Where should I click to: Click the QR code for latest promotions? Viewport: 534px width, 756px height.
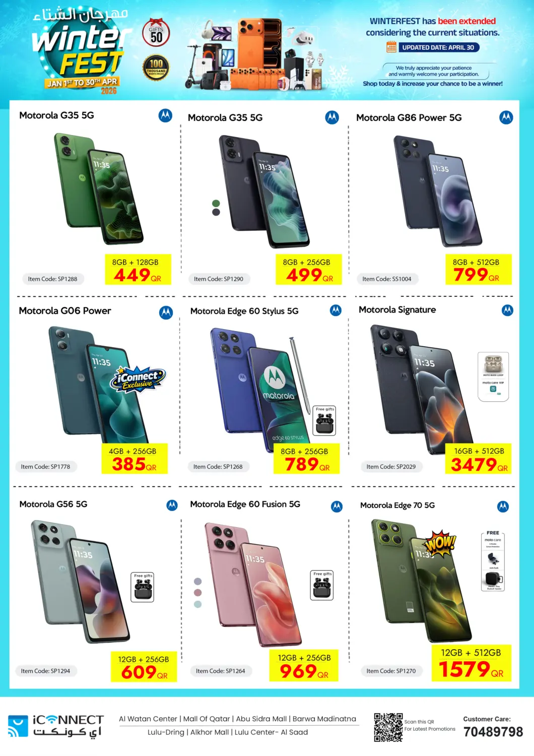[x=388, y=727]
